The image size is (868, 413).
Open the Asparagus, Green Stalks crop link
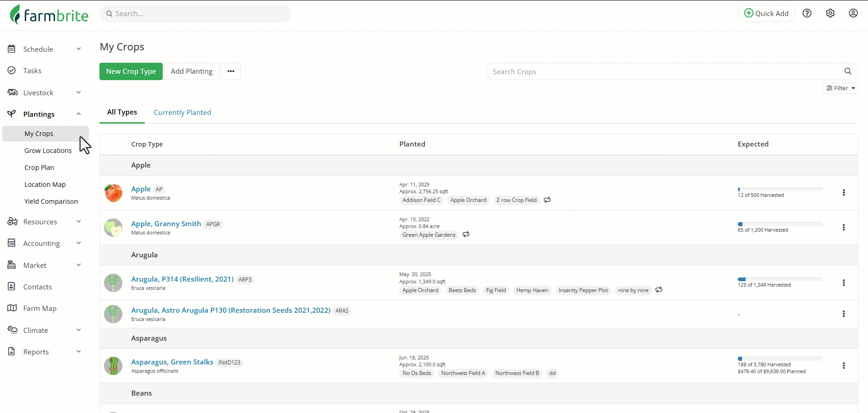click(172, 362)
